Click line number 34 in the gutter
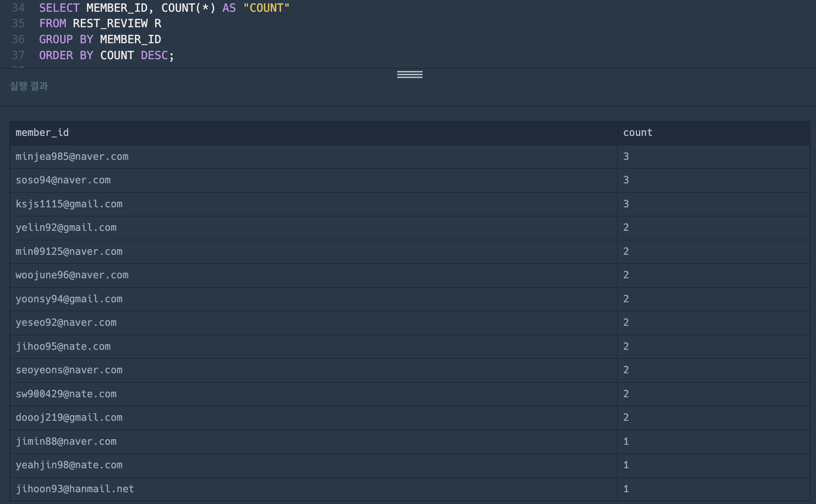 click(18, 8)
